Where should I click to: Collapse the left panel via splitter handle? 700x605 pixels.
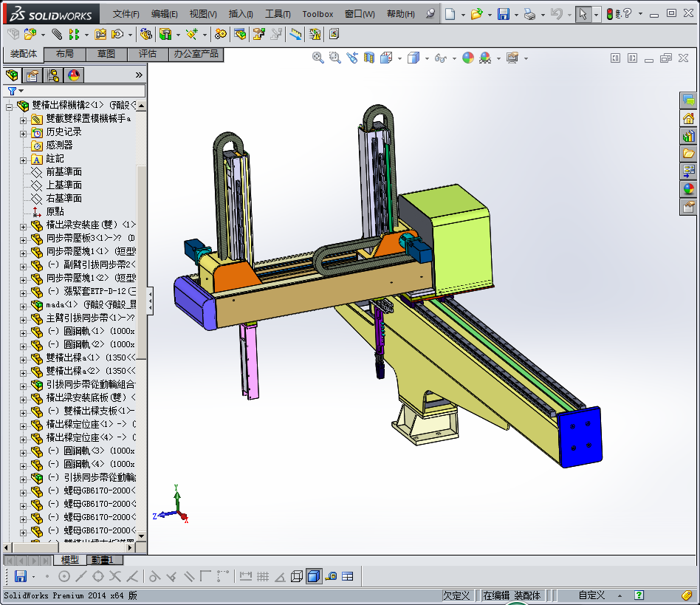pyautogui.click(x=151, y=301)
